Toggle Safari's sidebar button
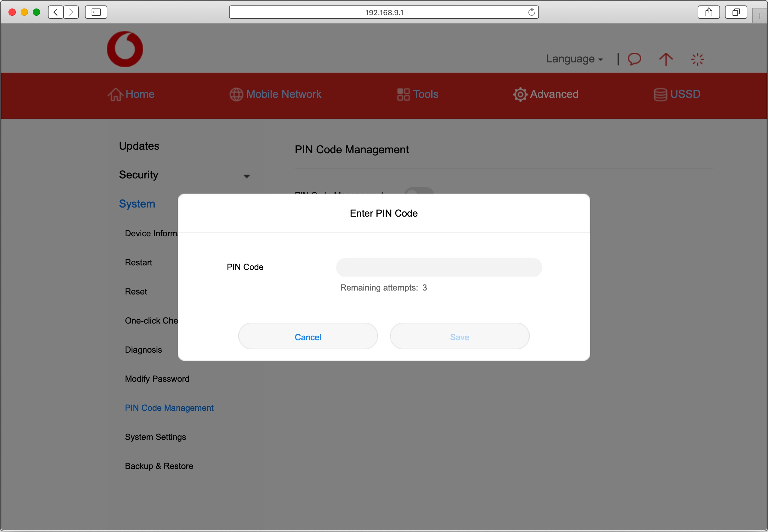The height and width of the screenshot is (532, 768). (x=96, y=12)
